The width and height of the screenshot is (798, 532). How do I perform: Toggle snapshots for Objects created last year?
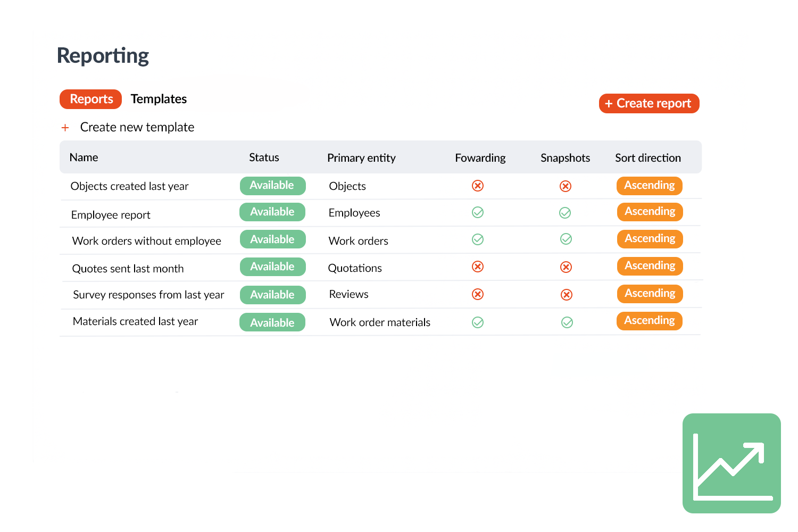click(566, 186)
